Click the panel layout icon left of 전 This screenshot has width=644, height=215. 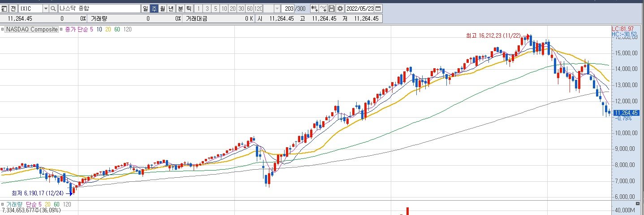click(x=4, y=9)
